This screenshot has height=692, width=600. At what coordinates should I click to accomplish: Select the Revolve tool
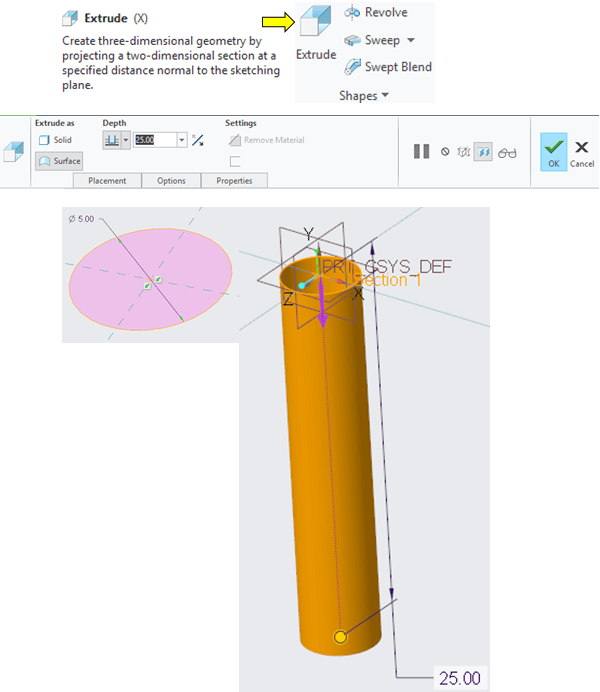pyautogui.click(x=375, y=13)
